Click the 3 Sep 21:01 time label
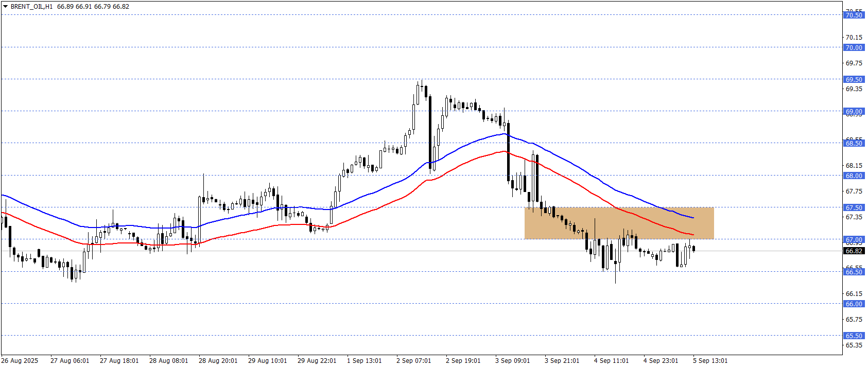868x367 pixels. (562, 361)
